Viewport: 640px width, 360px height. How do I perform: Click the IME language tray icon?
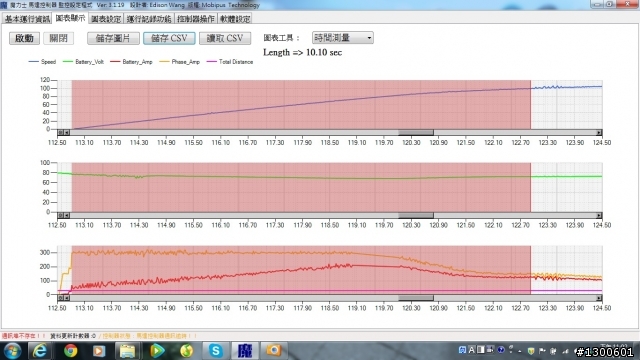462,350
